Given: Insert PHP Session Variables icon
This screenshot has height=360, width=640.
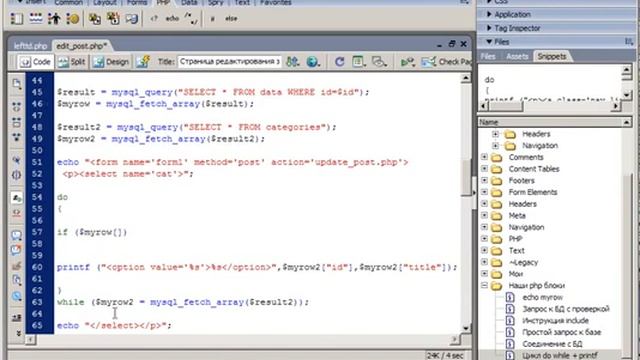Looking at the screenshot, I should coord(54,18).
